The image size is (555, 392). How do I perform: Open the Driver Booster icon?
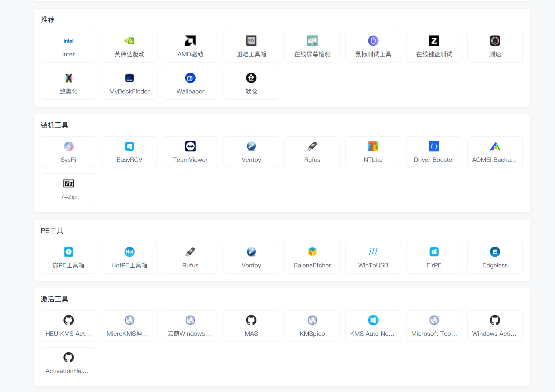pyautogui.click(x=434, y=146)
